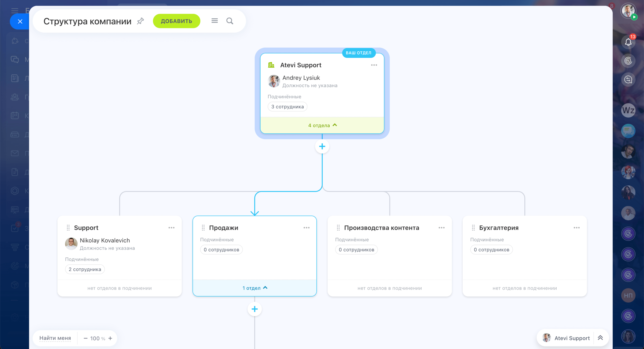Screen dimensions: 644x349
Task: Open the hamburger list menu in header
Action: pos(215,21)
